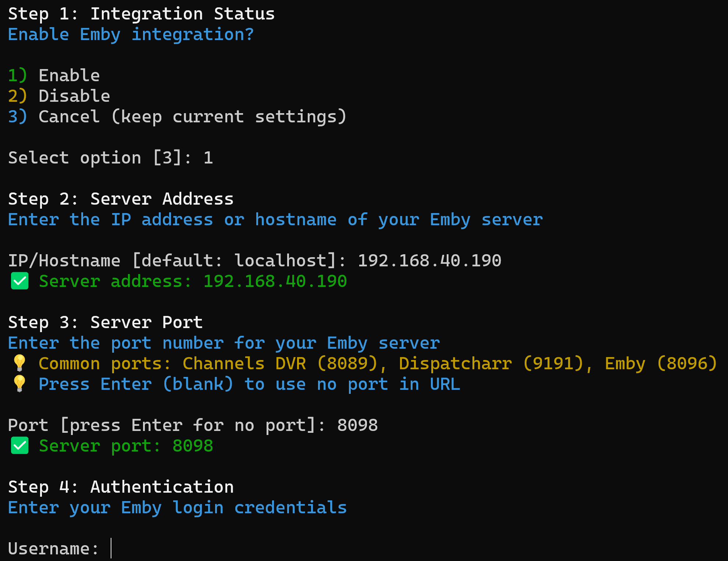Screen dimensions: 728x561
Task: Click the 'Step 2: Server Address' heading
Action: coord(121,199)
